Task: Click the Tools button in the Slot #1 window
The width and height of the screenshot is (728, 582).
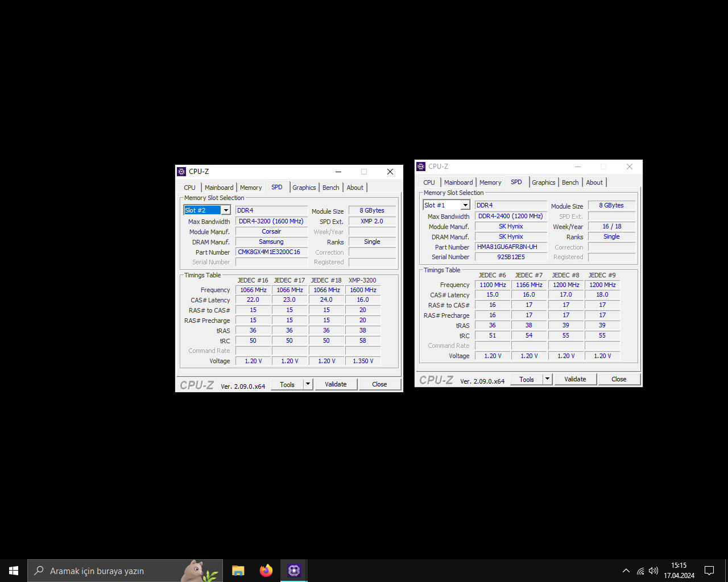Action: (527, 379)
